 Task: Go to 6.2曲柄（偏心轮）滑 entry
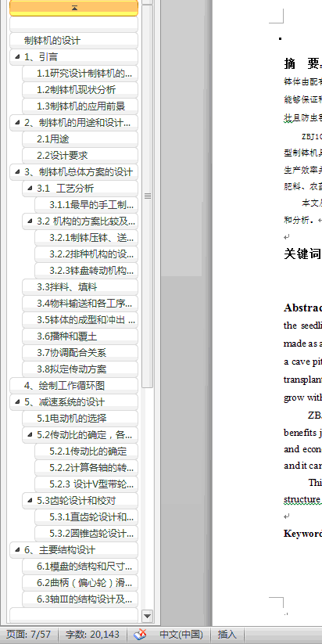coord(80,582)
